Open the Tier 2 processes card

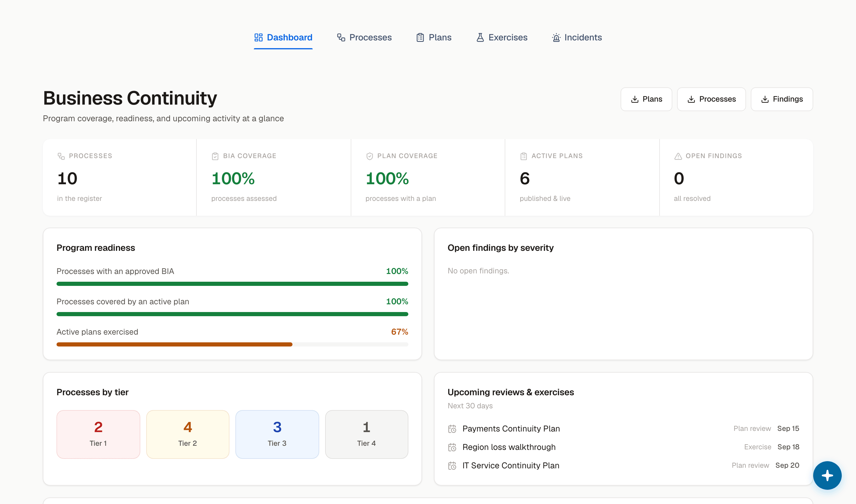tap(188, 434)
